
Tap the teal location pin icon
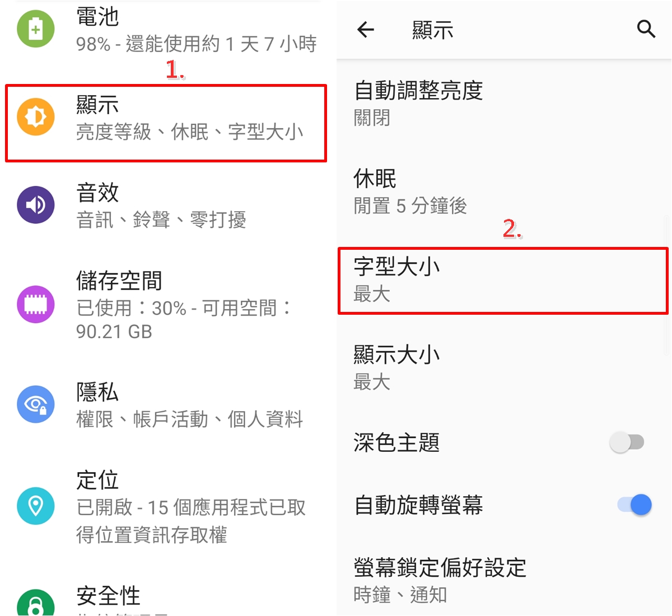tap(36, 506)
